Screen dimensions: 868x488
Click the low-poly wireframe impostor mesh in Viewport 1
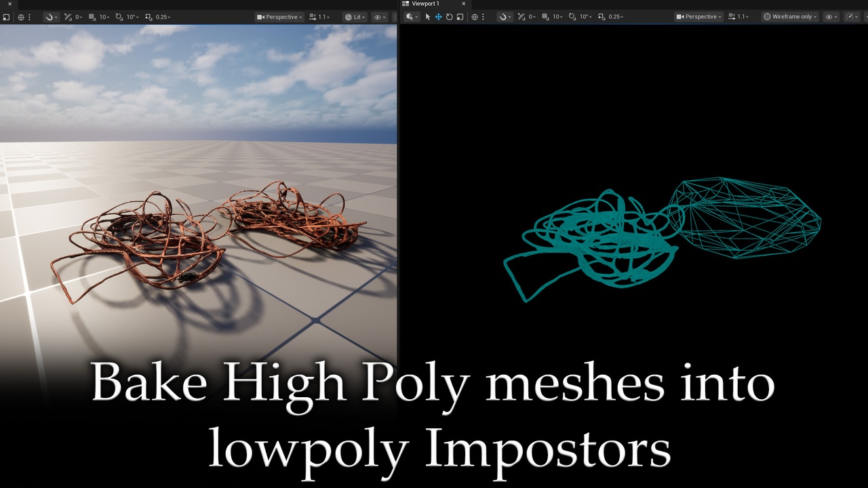(746, 218)
